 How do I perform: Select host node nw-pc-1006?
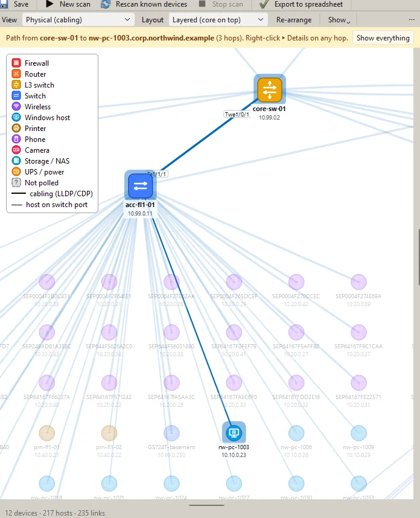click(x=296, y=433)
